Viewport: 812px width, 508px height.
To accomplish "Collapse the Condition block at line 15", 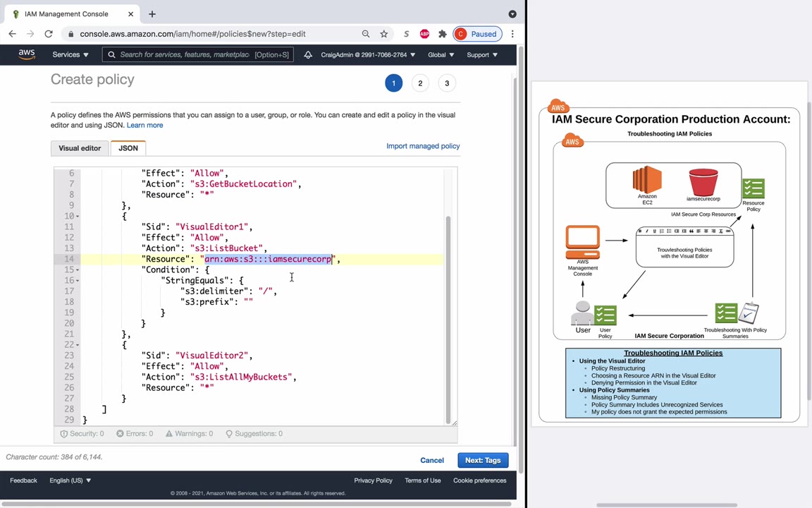I will [x=78, y=270].
